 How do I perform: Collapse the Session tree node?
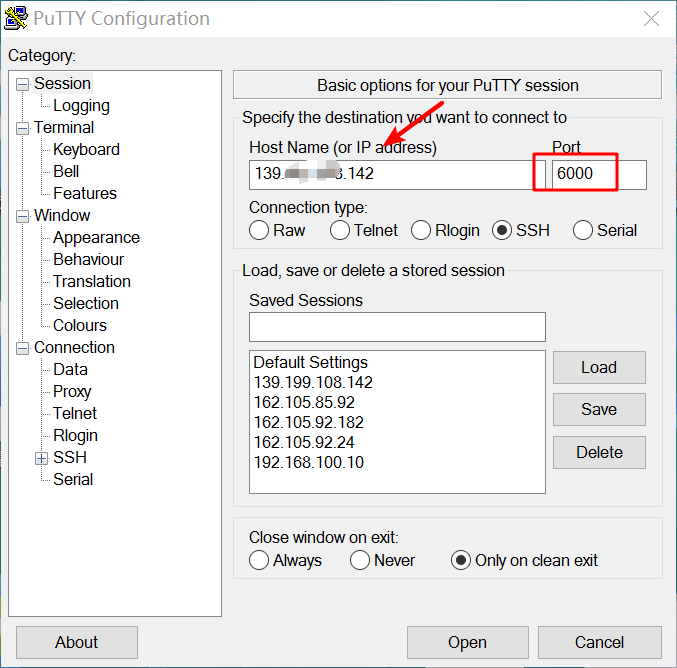(x=22, y=84)
